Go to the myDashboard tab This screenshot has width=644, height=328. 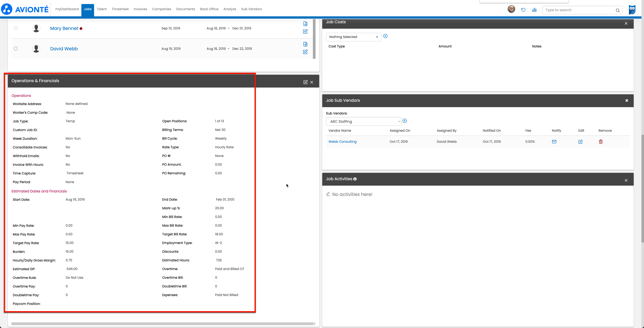click(x=67, y=9)
